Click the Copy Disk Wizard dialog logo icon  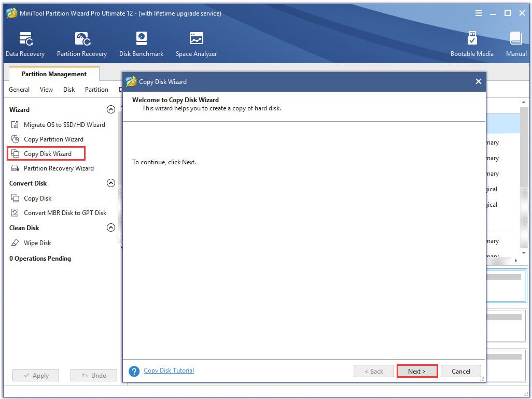(x=131, y=81)
